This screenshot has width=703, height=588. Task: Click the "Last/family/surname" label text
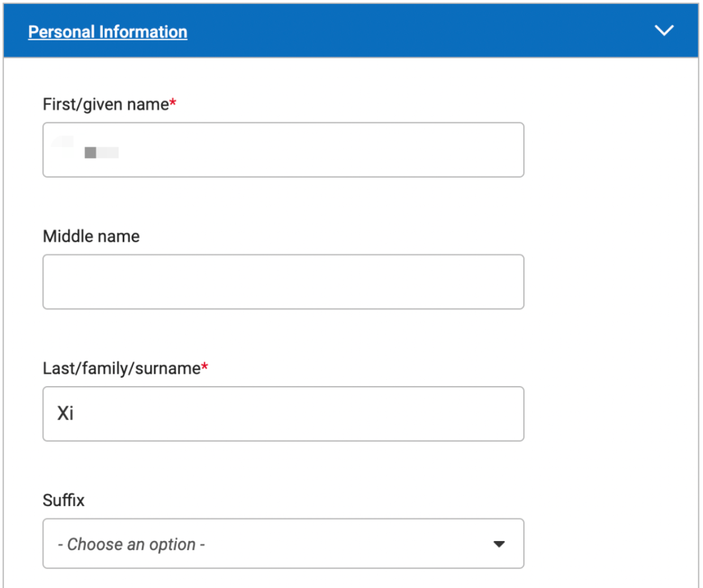(x=121, y=369)
